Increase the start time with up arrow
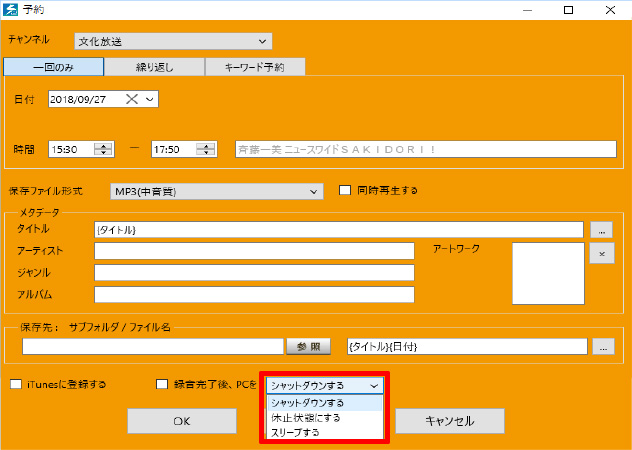The height and width of the screenshot is (450, 632). pyautogui.click(x=104, y=146)
